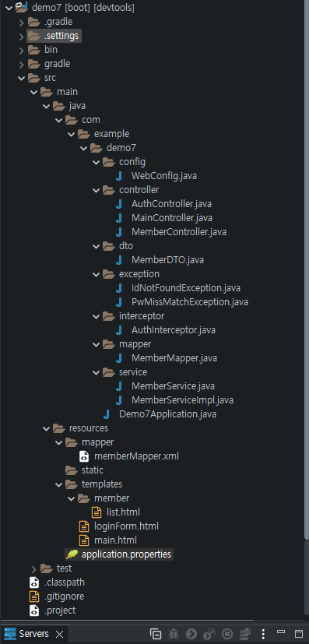309x644 pixels.
Task: Click the application.properties leaf icon
Action: (x=72, y=554)
